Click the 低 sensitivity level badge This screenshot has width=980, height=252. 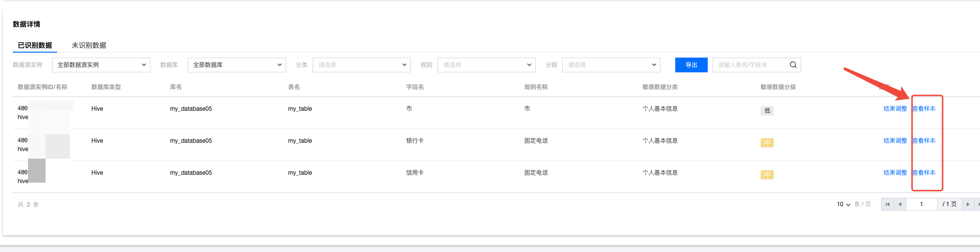[x=767, y=111]
